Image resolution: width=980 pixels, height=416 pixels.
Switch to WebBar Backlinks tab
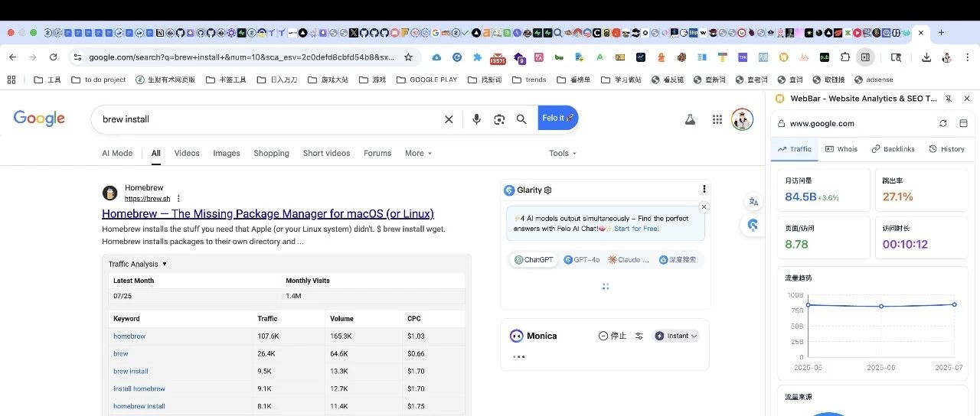pyautogui.click(x=893, y=149)
